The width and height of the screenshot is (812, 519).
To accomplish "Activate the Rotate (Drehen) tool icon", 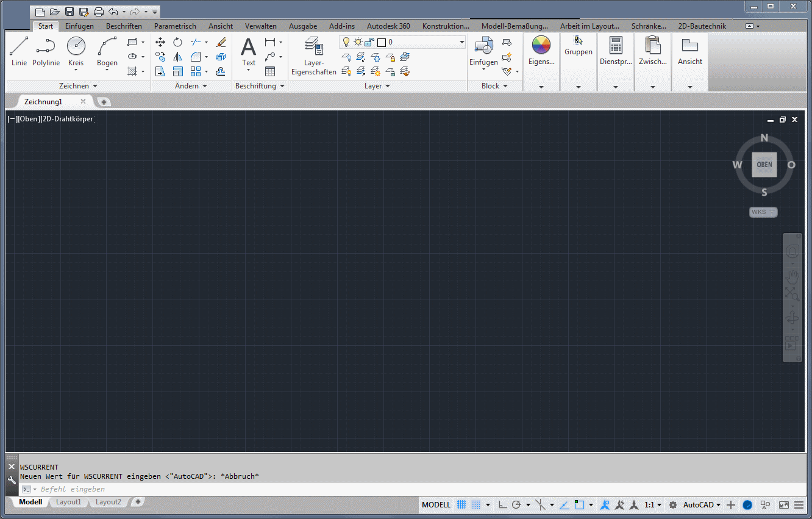I will pos(177,42).
